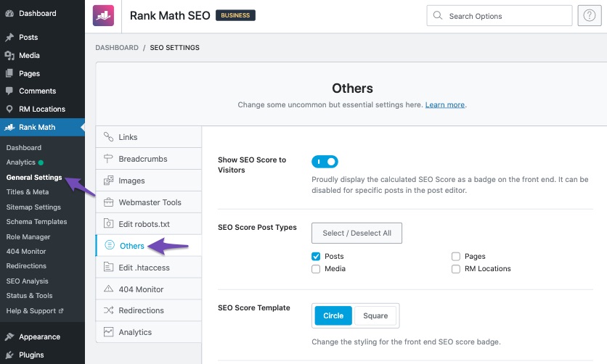Check the RM Locations checkbox
The height and width of the screenshot is (364, 607).
(x=456, y=269)
